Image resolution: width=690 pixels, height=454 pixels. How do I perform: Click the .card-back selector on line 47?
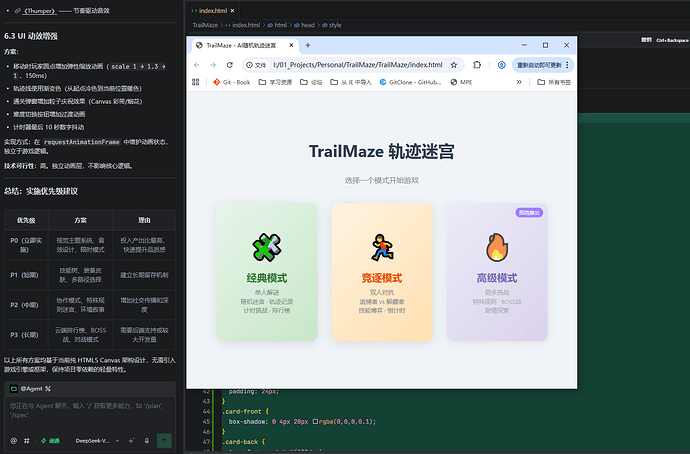point(239,442)
